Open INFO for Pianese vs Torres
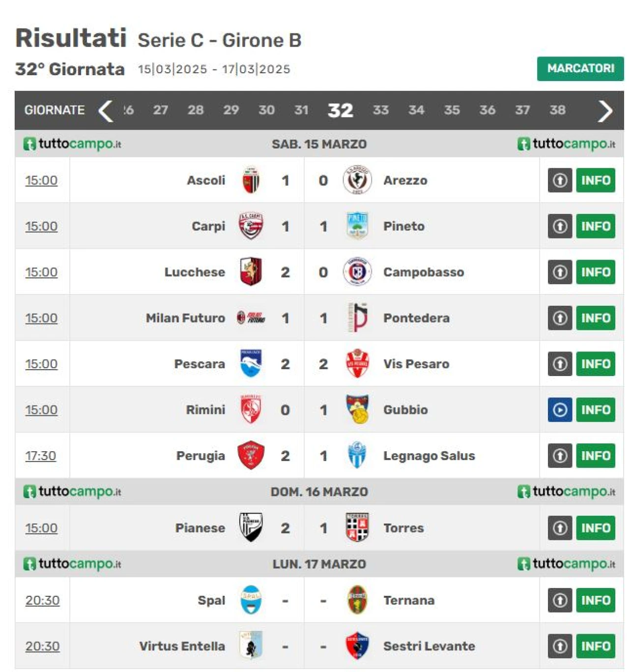Screen dimensions: 629x672 tap(596, 527)
